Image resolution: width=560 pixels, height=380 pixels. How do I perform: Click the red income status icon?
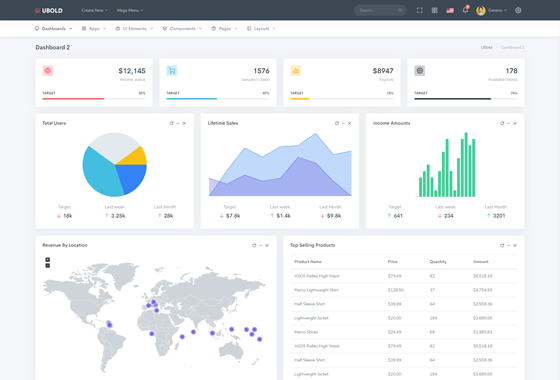coord(48,70)
